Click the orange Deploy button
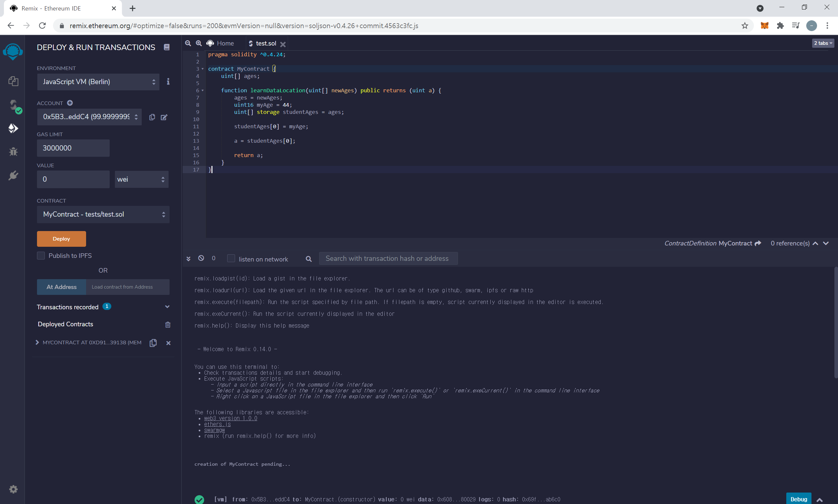This screenshot has width=838, height=504. coord(62,239)
